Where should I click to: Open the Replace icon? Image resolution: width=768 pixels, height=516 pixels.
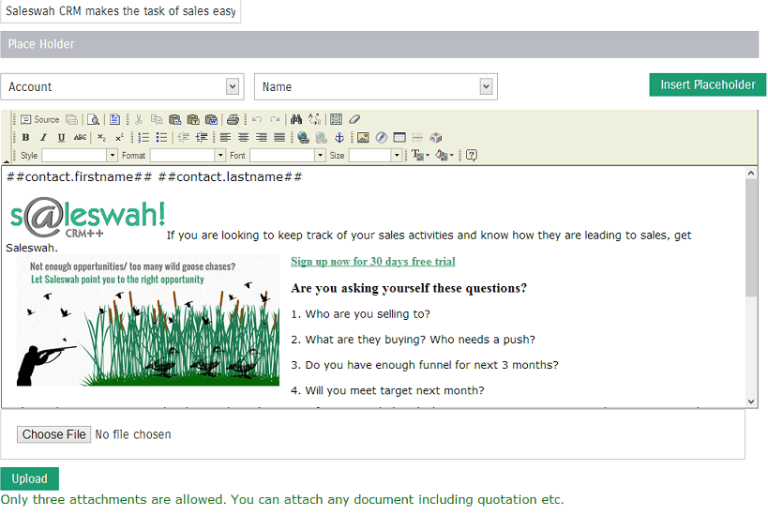[x=314, y=119]
